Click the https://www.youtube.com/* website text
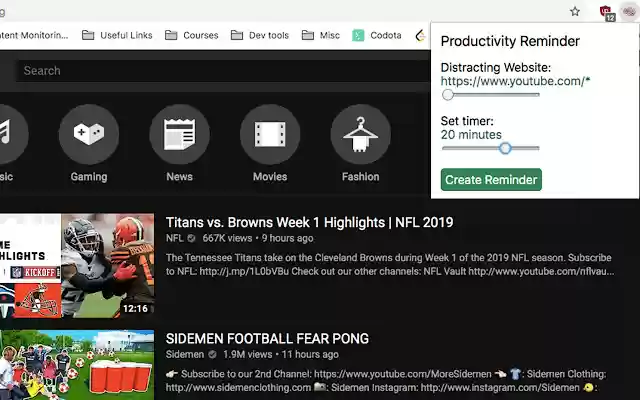The height and width of the screenshot is (400, 640). 516,81
